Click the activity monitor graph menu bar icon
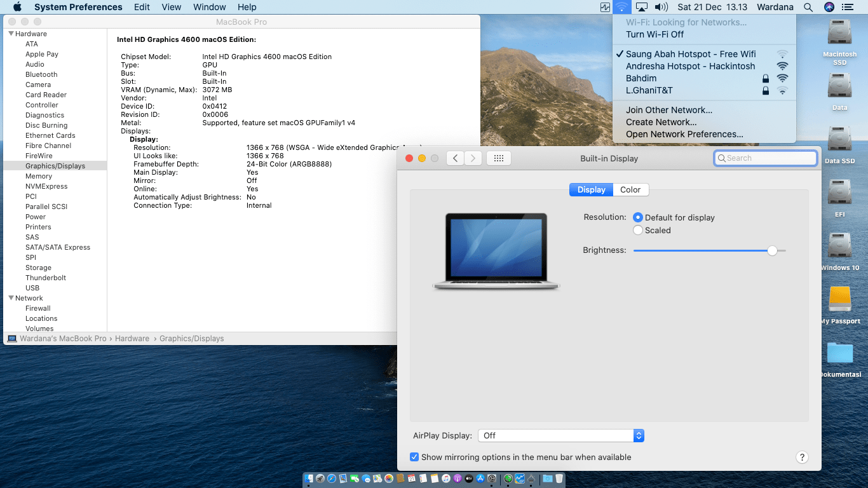Viewport: 868px width, 488px height. click(605, 7)
